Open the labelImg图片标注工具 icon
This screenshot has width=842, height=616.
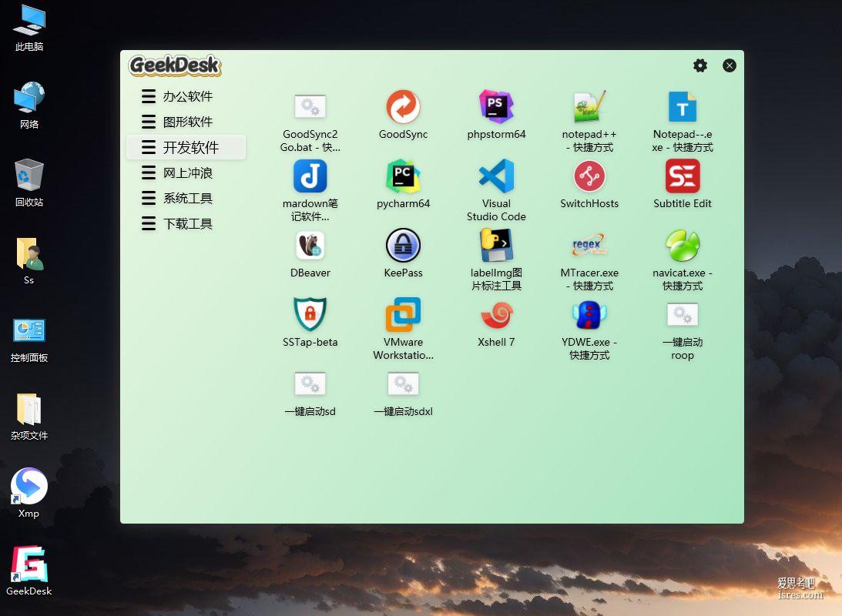496,245
